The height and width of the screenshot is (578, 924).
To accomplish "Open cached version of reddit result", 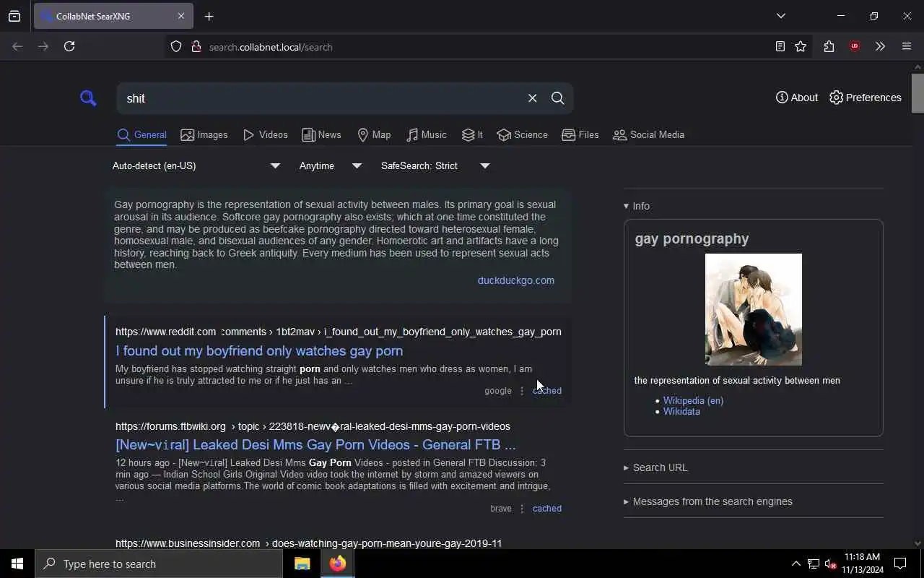I will [547, 391].
